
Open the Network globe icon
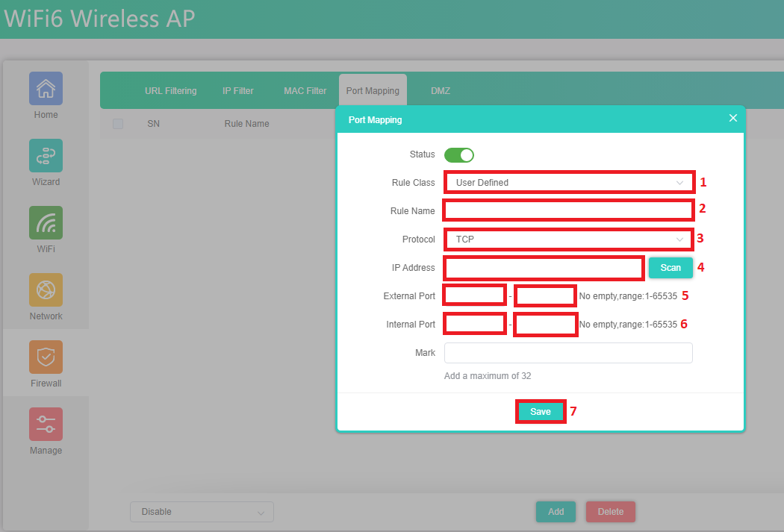46,290
